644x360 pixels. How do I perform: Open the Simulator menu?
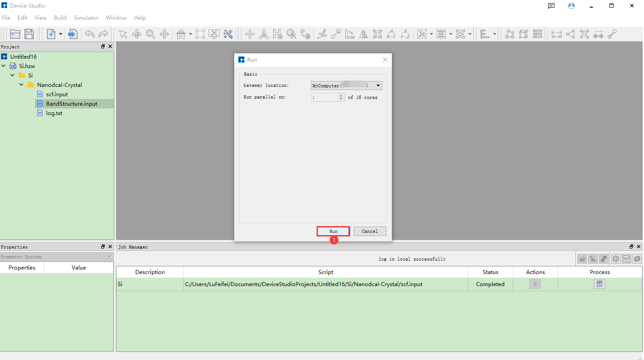[86, 18]
